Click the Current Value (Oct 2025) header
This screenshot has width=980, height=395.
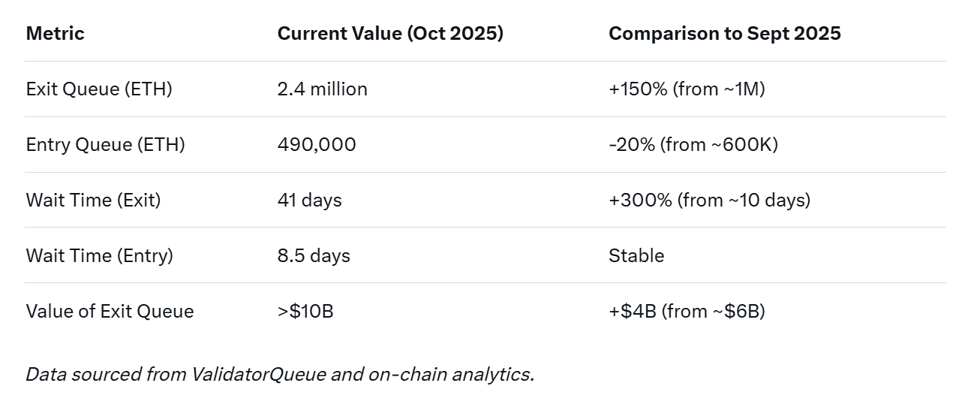(390, 34)
